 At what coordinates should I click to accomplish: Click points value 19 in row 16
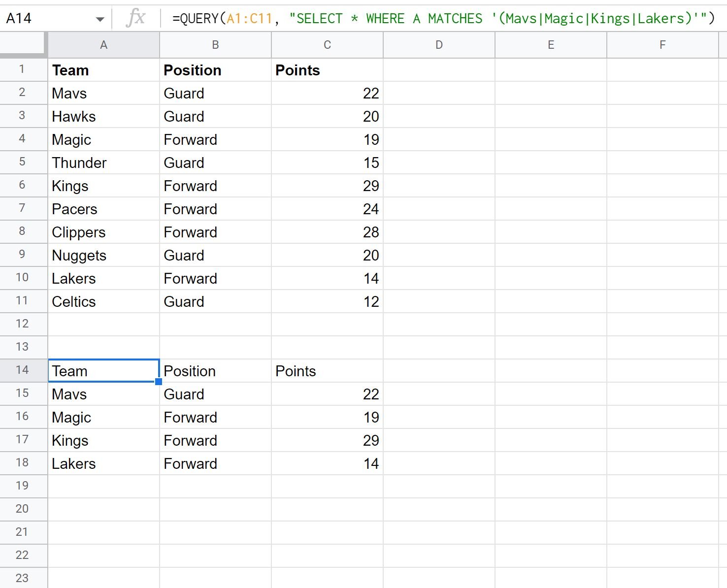tap(327, 417)
